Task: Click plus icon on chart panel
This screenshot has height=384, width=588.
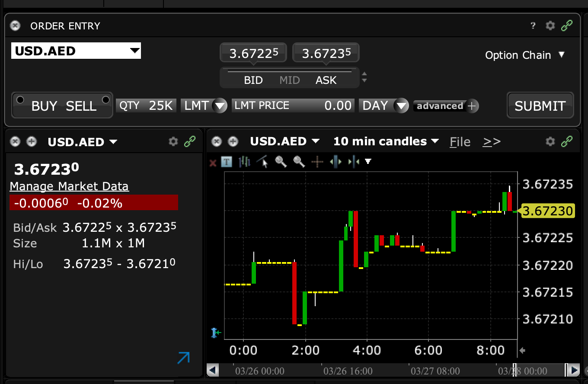Action: point(233,141)
